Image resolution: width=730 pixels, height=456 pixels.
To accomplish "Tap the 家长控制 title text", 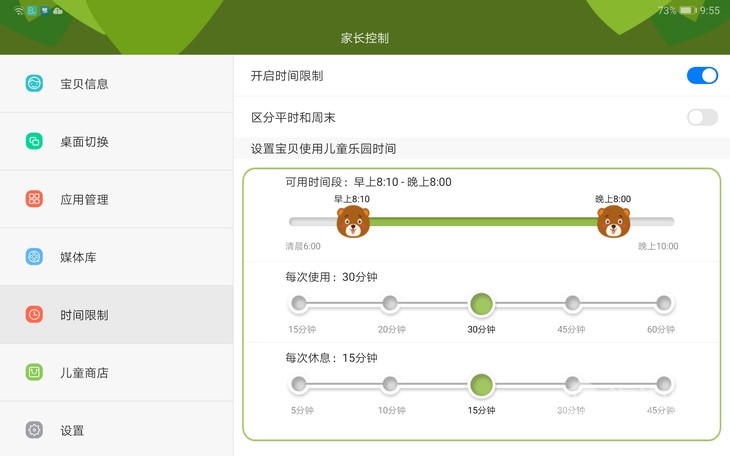I will click(365, 38).
